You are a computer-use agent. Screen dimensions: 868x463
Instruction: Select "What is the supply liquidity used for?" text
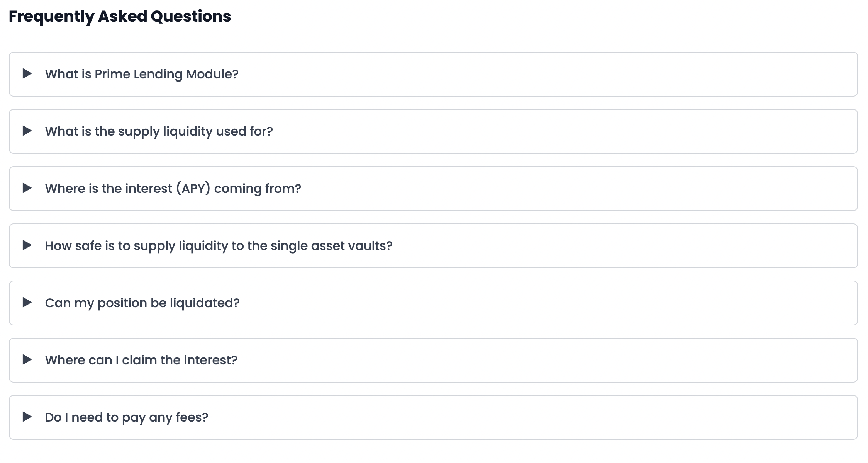tap(159, 131)
